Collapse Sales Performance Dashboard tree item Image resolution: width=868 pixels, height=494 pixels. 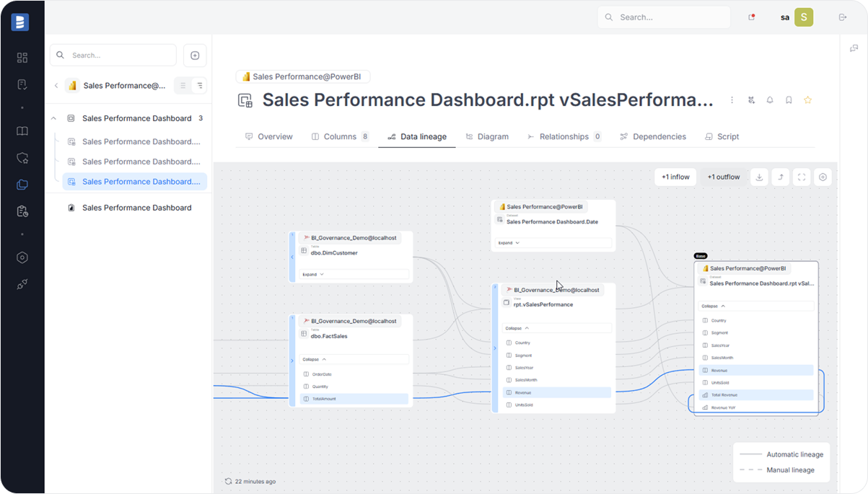point(54,118)
